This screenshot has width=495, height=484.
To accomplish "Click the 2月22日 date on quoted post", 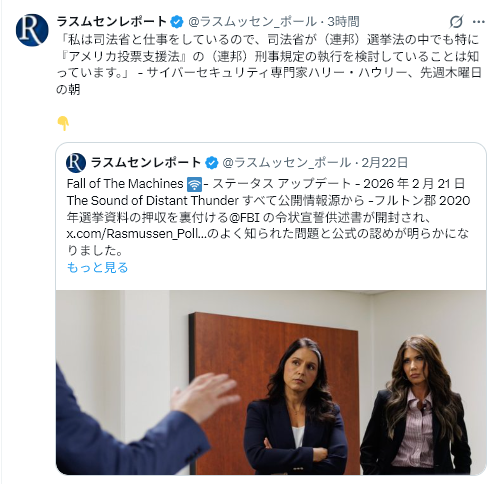I will 385,163.
